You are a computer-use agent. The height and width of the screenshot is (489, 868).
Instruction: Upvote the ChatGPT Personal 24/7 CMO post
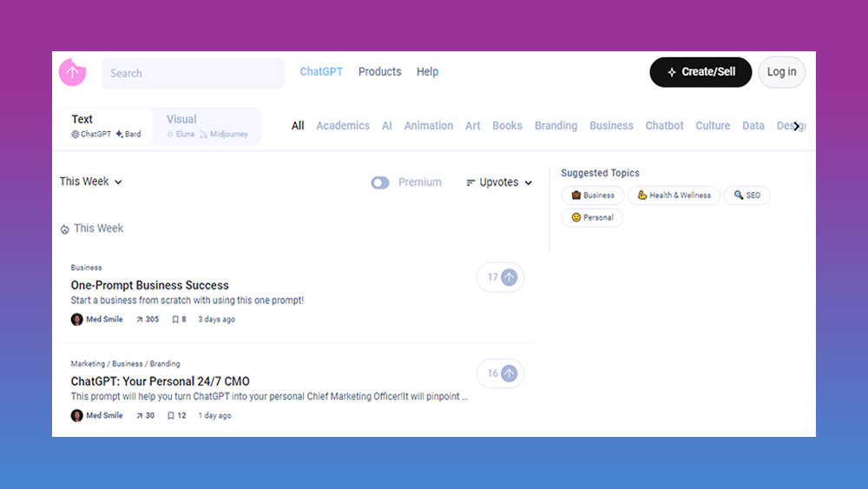coord(510,373)
